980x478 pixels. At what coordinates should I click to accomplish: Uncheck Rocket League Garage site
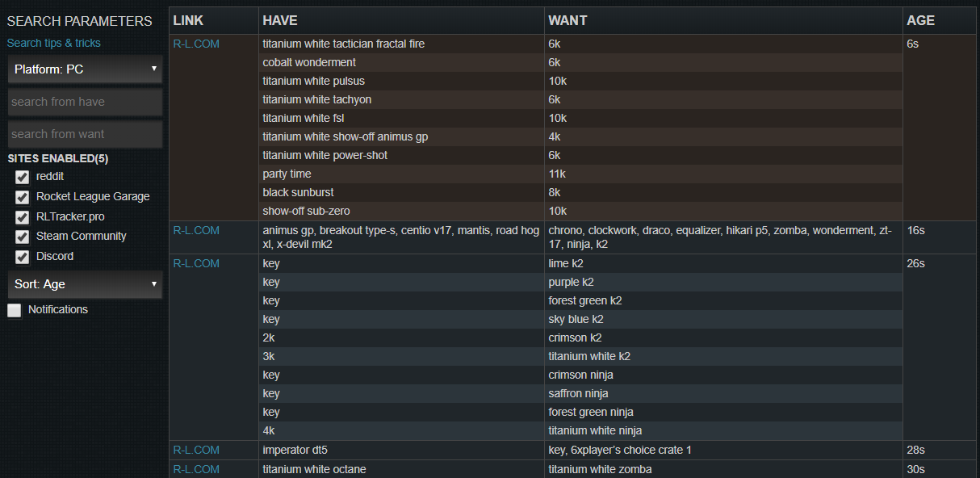coord(23,197)
